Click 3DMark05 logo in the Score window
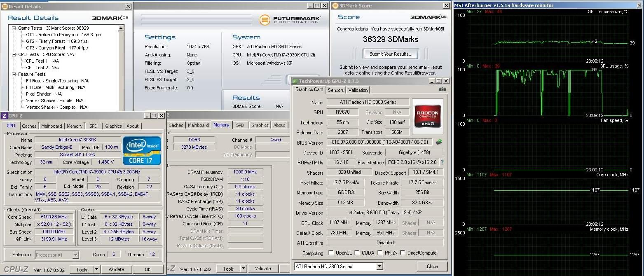Screen dimensions: 644x276 click(x=428, y=17)
